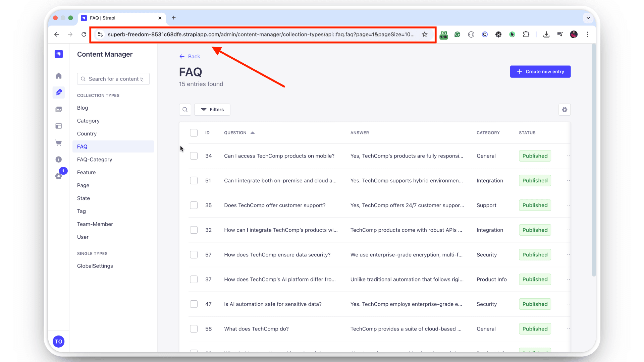Open 'What does TechComp do?' entry

[256, 329]
